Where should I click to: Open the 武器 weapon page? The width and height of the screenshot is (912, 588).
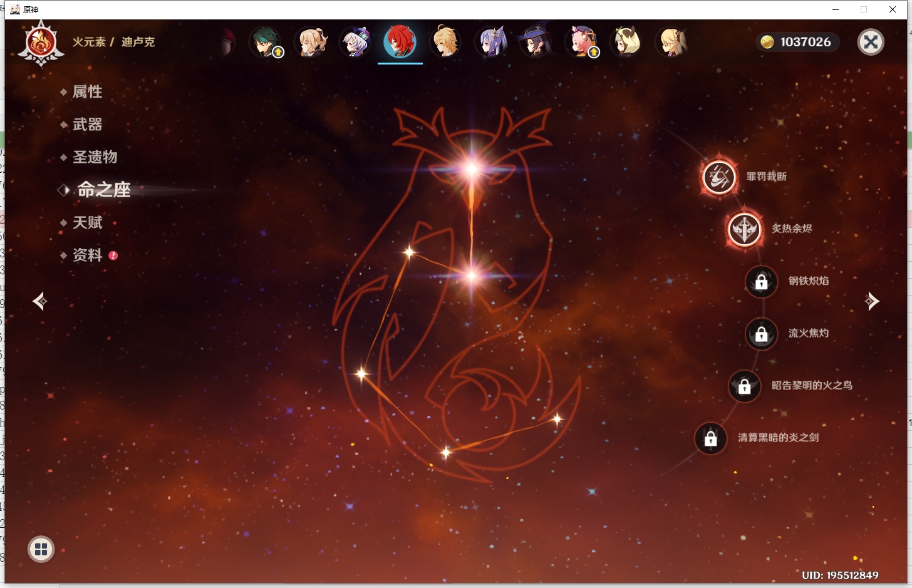tap(87, 125)
